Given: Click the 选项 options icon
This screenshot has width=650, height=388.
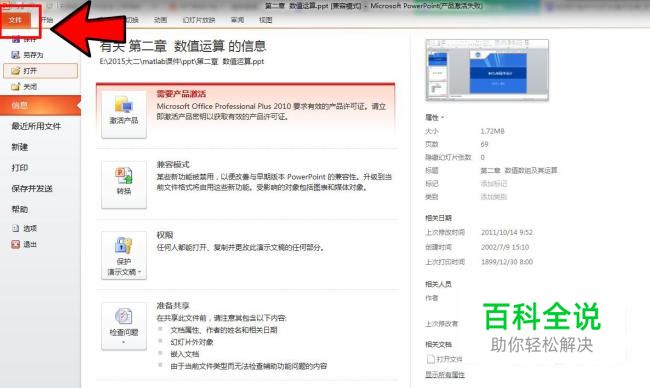Looking at the screenshot, I should 16,228.
